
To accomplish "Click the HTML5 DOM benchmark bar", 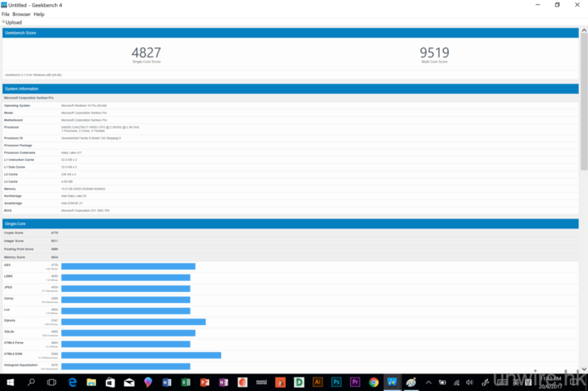I will point(141,355).
